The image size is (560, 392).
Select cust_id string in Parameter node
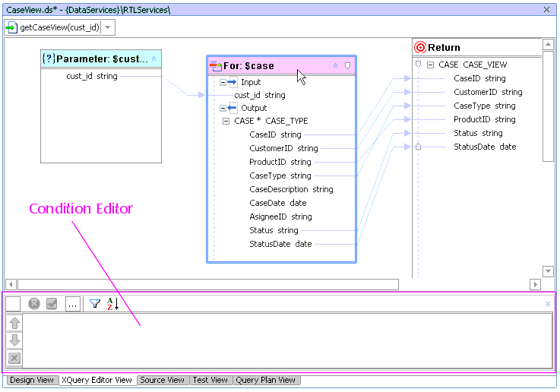click(92, 76)
